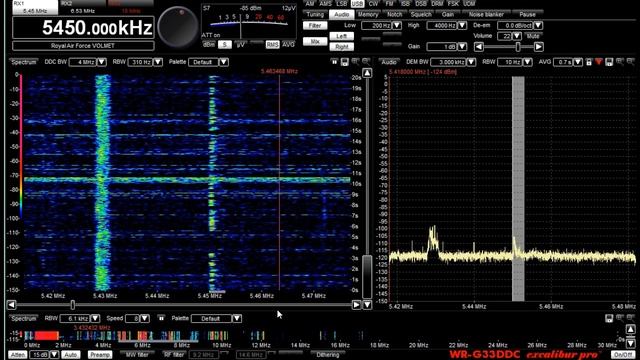Pause the waterfall spectrum display
This screenshot has height=360, width=640.
click(334, 62)
